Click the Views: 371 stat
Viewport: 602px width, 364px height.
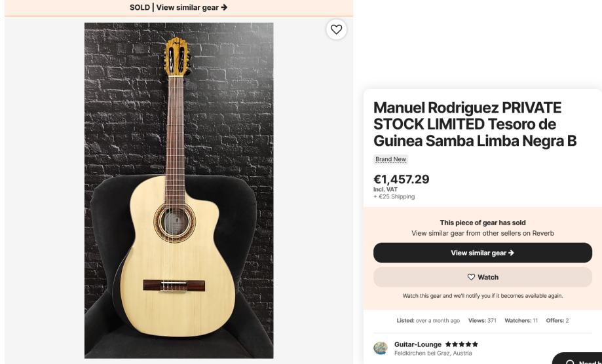click(x=483, y=320)
